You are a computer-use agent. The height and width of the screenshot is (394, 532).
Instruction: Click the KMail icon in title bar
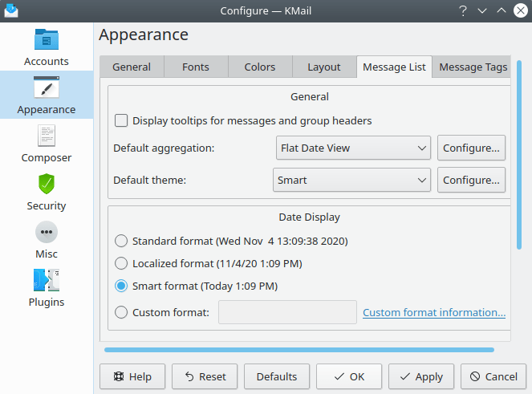click(11, 10)
